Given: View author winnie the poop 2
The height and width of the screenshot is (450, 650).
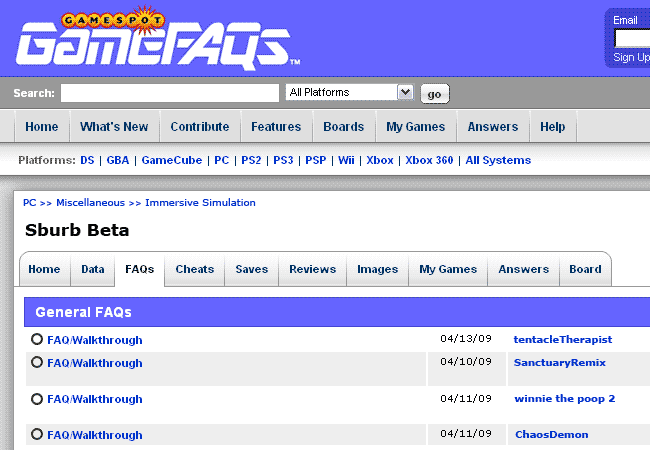Looking at the screenshot, I should click(x=564, y=398).
